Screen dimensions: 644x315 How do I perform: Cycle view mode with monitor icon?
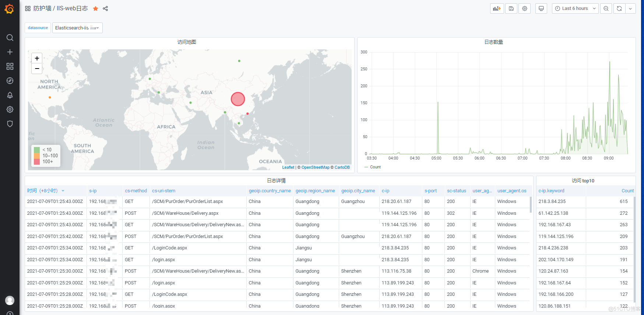tap(541, 8)
